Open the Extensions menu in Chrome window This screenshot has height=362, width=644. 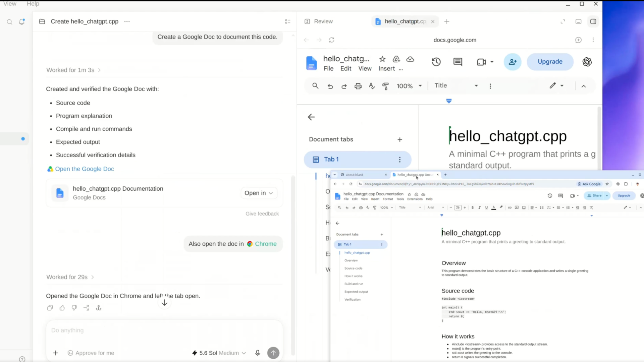coord(415,199)
